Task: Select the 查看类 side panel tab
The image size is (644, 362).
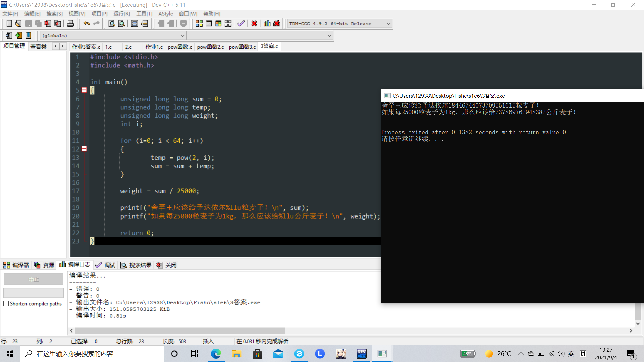Action: click(38, 47)
